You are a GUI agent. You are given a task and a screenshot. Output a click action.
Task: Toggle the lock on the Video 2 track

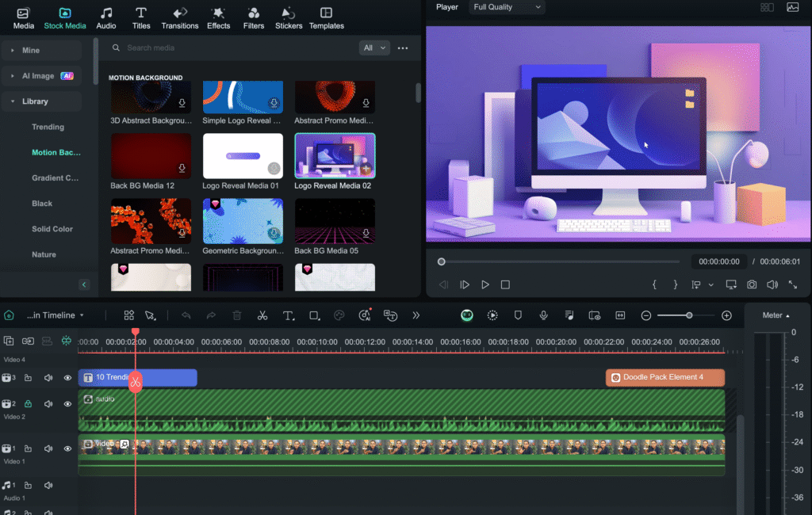28,404
